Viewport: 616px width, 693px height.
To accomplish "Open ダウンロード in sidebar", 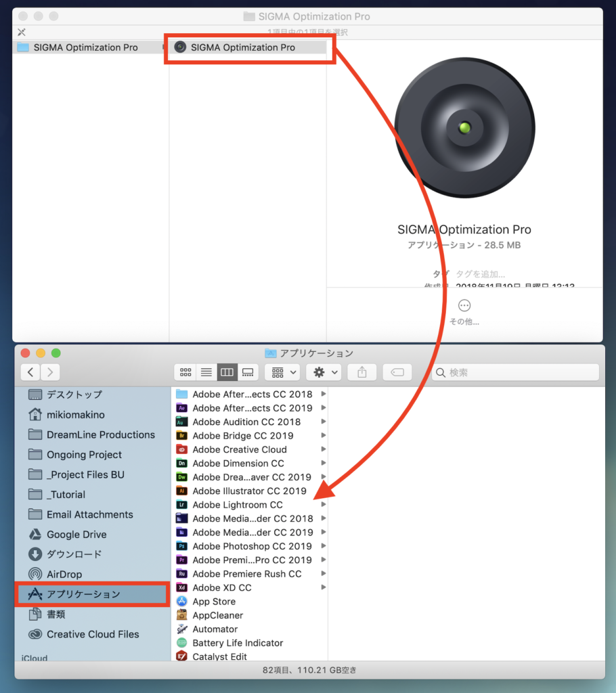I will 91,554.
